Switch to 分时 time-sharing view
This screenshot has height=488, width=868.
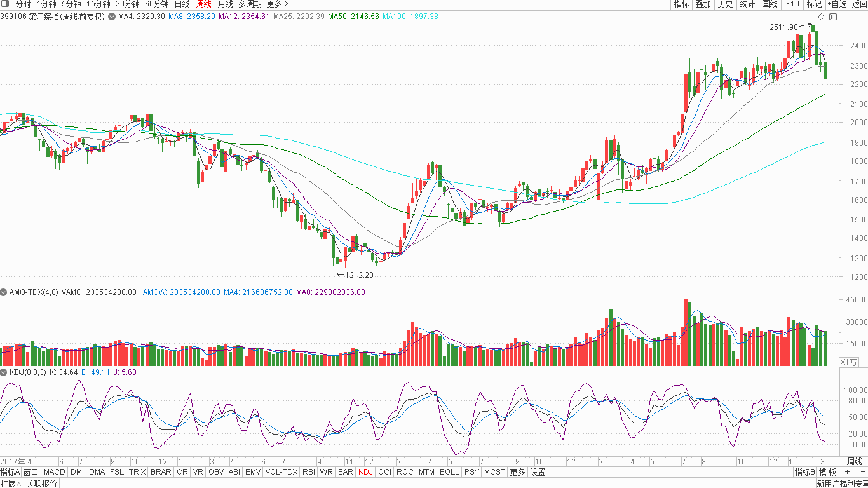pyautogui.click(x=23, y=4)
